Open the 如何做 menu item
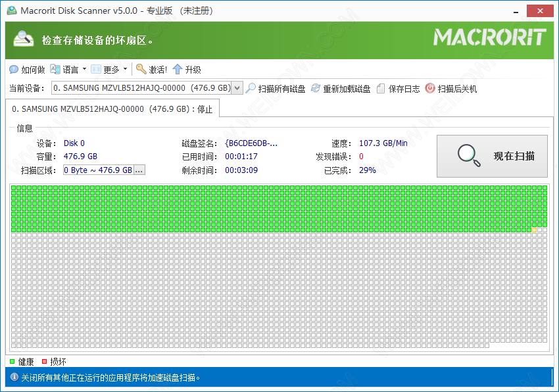Screen dimensions: 559x392 tap(33, 70)
